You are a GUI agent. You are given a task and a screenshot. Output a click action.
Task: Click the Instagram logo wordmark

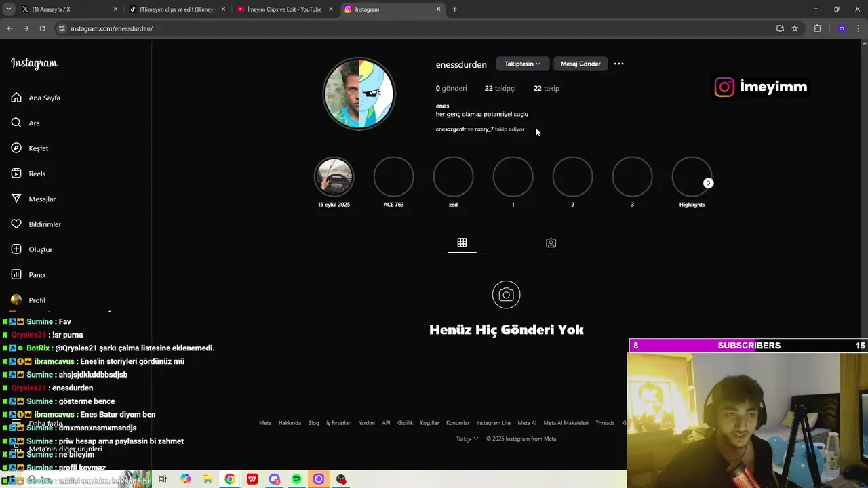click(34, 64)
